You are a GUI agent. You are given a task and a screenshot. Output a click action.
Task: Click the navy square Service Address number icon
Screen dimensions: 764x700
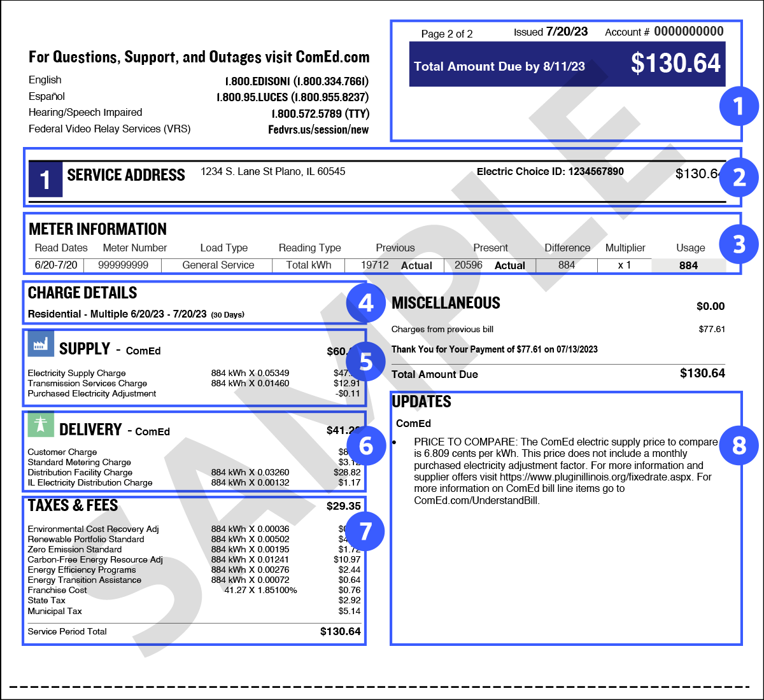pyautogui.click(x=45, y=179)
